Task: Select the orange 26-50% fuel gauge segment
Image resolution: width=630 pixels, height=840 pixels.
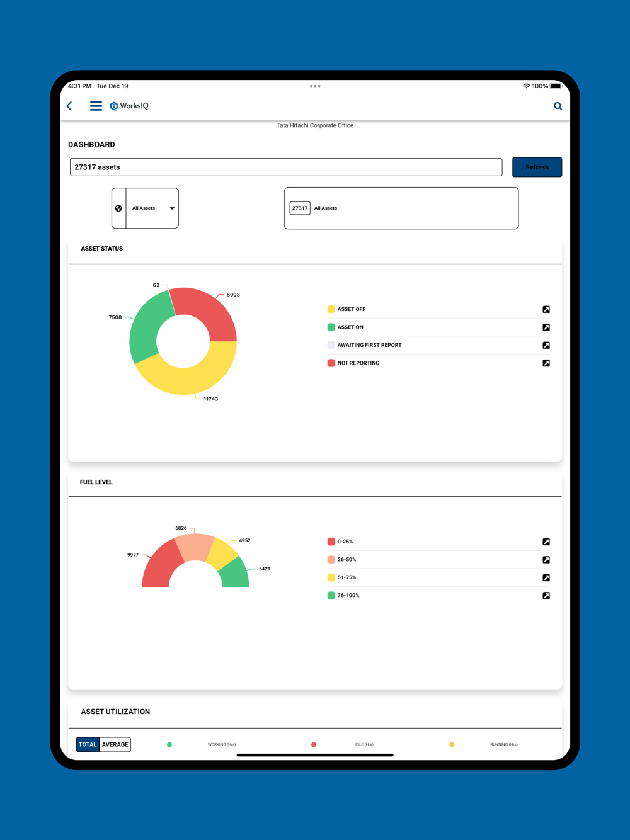Action: pyautogui.click(x=195, y=547)
